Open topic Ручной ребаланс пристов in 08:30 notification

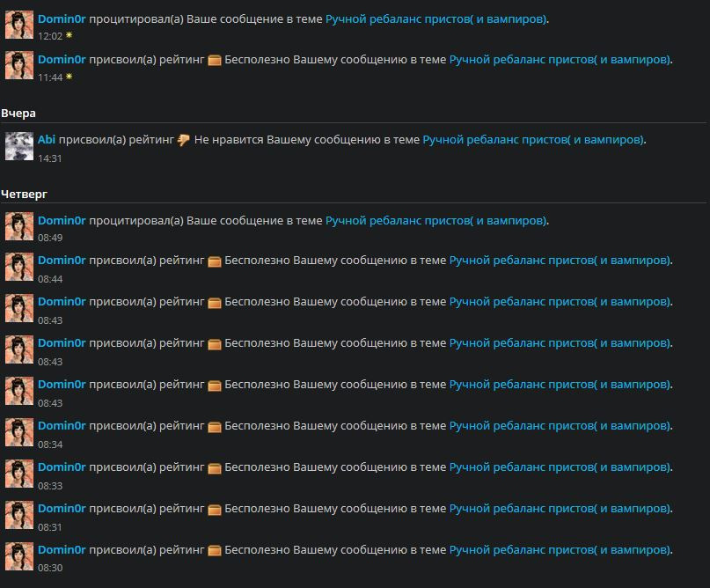(x=560, y=550)
